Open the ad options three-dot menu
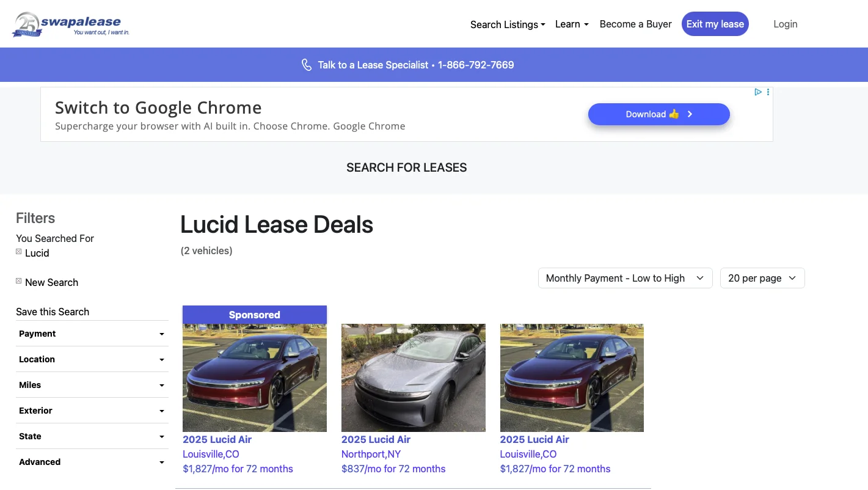868x490 pixels. [768, 92]
